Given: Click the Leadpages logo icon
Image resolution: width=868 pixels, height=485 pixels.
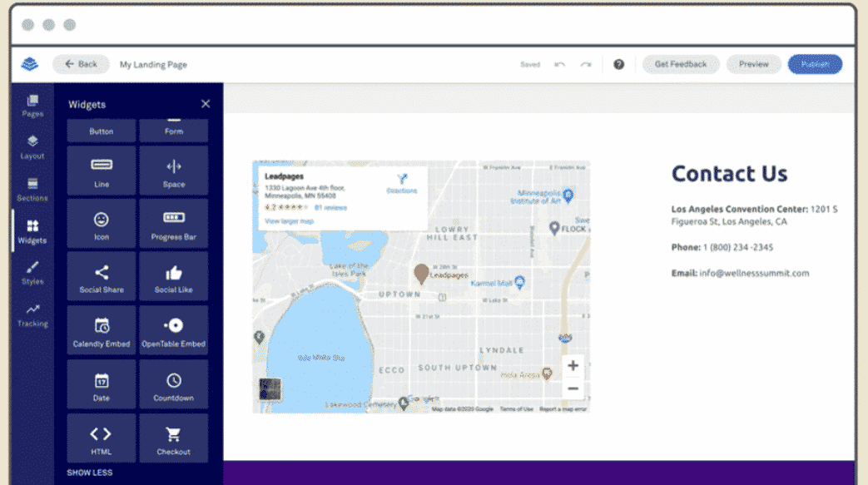Looking at the screenshot, I should tap(29, 64).
